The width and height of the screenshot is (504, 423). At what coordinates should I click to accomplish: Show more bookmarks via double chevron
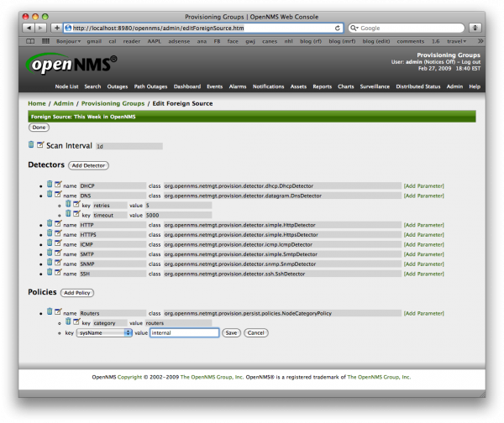click(x=480, y=41)
